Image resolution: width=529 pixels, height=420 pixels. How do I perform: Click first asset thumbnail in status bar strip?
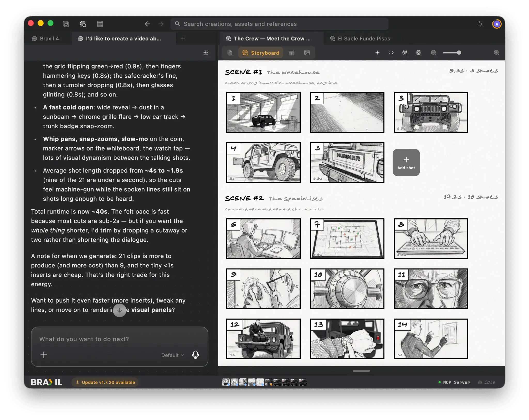click(x=226, y=382)
